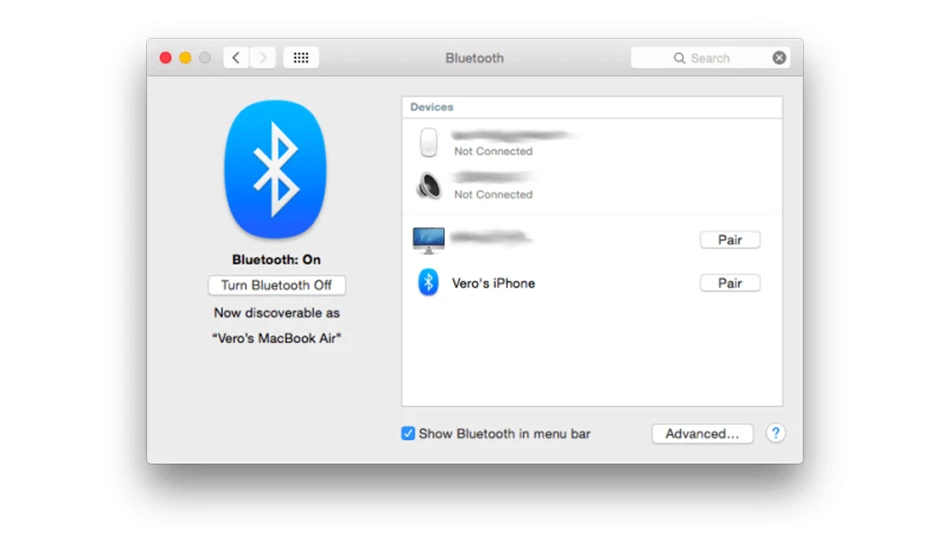The width and height of the screenshot is (950, 550).
Task: Pair with the iMac computer device
Action: 730,240
